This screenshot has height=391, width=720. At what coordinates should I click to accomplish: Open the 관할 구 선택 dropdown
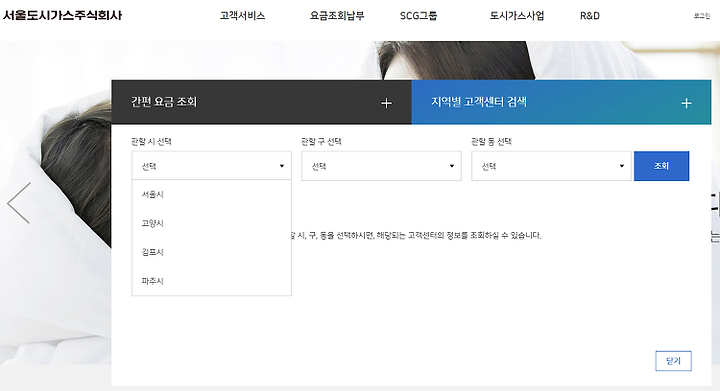381,166
